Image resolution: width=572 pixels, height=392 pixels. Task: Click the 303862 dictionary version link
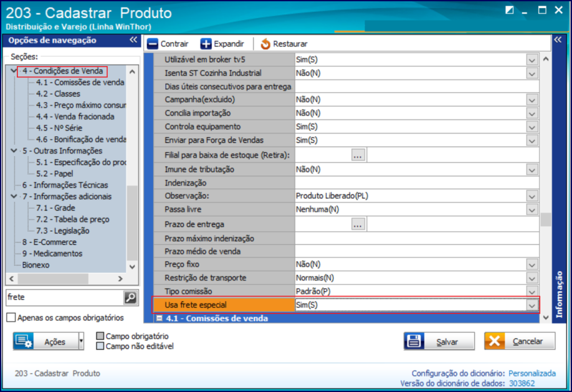click(522, 383)
